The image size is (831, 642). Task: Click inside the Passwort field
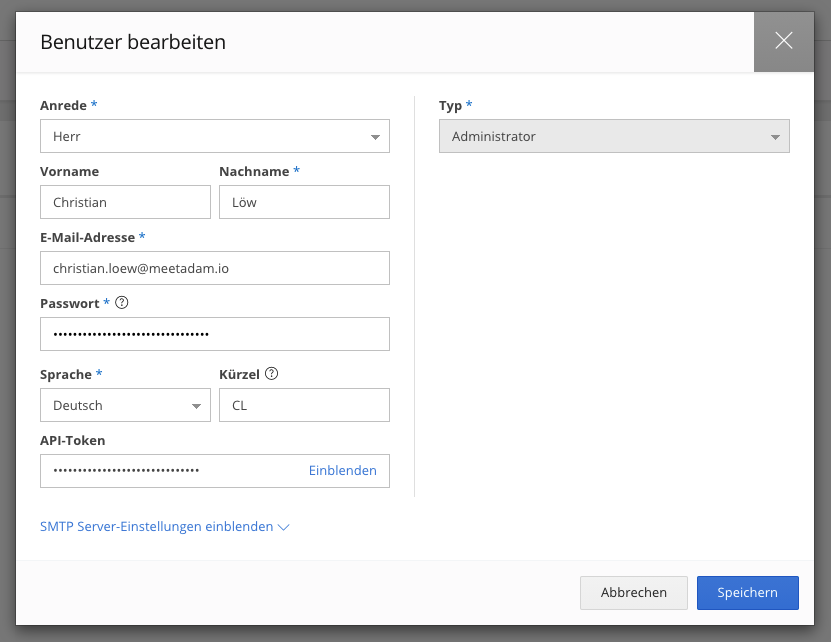(214, 334)
